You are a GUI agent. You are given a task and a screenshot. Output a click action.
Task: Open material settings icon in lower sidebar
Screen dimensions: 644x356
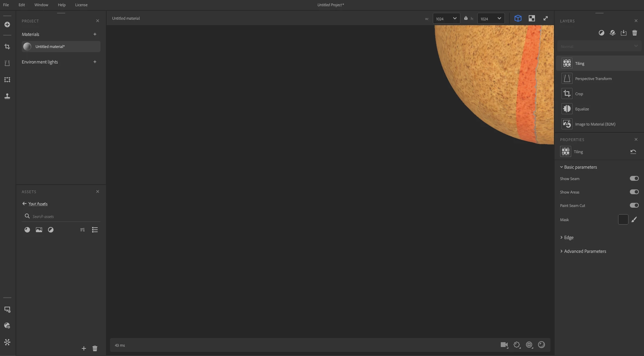click(7, 326)
